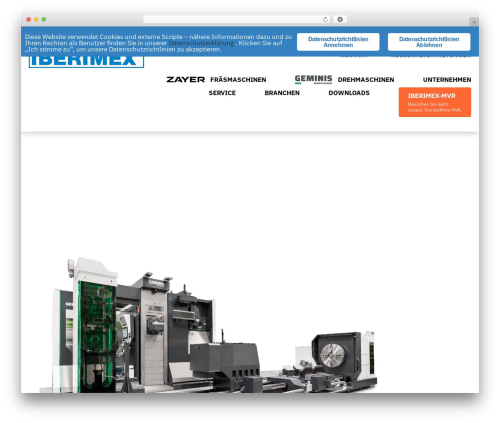Open a new tab with plus button
Screen dimensions: 500x423
coord(474,22)
